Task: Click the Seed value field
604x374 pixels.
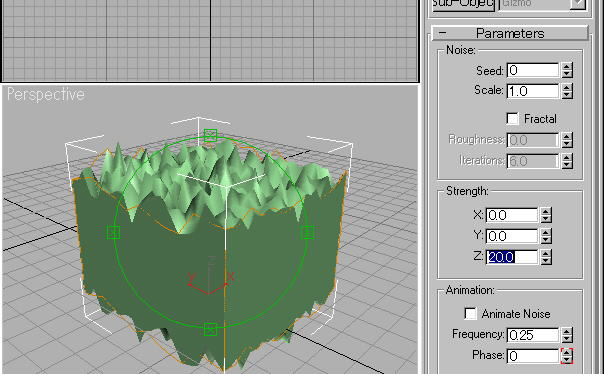Action: click(533, 70)
